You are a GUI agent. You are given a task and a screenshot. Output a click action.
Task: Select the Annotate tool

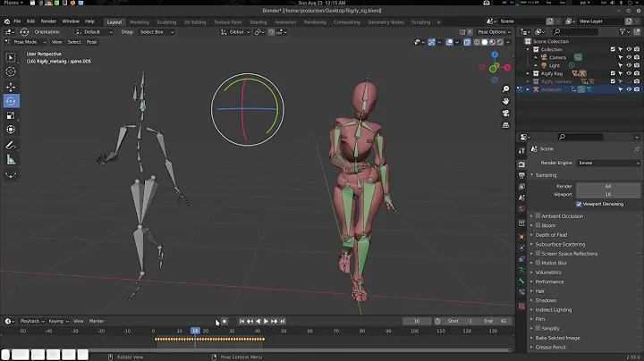[x=11, y=146]
